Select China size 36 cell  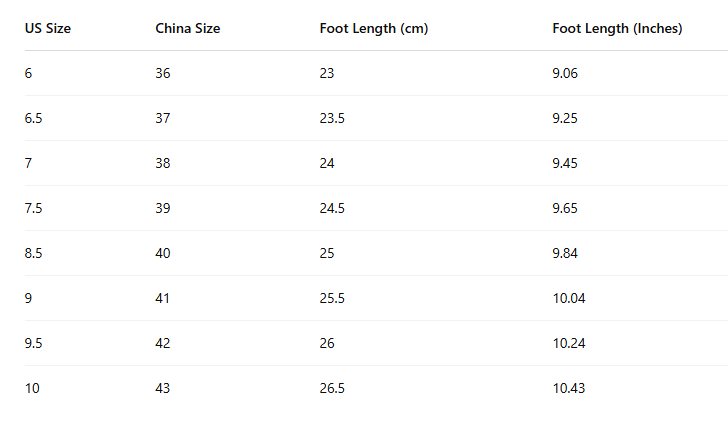tap(163, 73)
